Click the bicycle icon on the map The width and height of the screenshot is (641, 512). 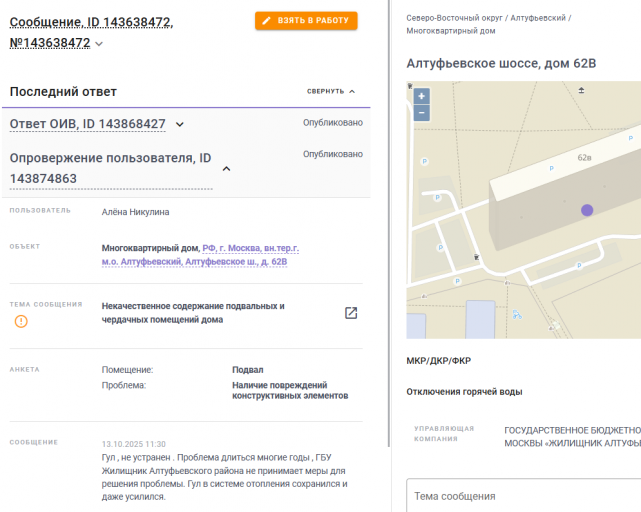(516, 315)
